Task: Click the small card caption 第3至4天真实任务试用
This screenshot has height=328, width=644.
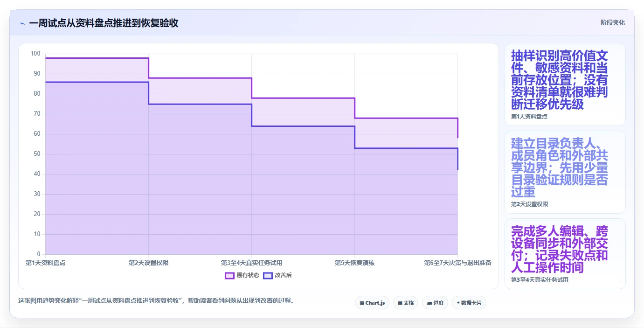Action: click(540, 280)
